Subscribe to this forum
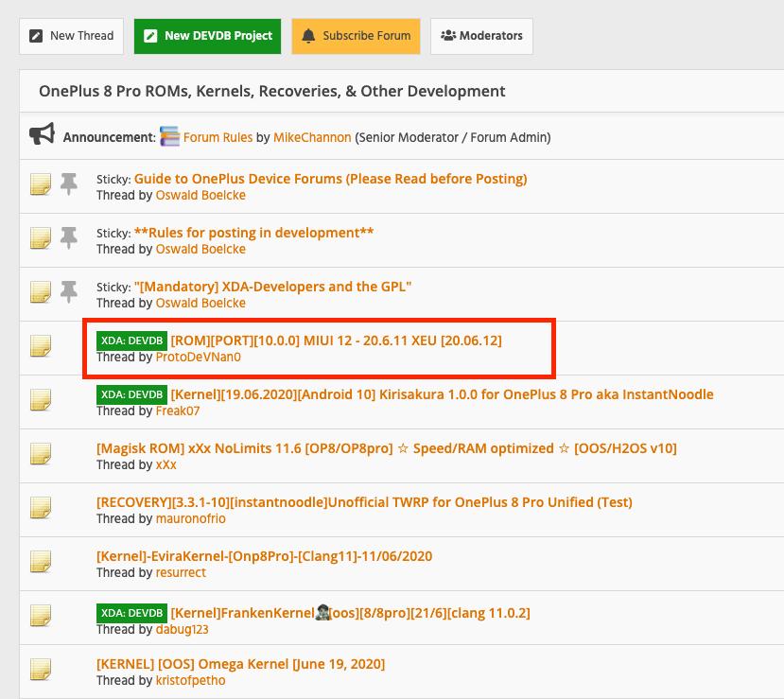The height and width of the screenshot is (699, 784). [356, 36]
